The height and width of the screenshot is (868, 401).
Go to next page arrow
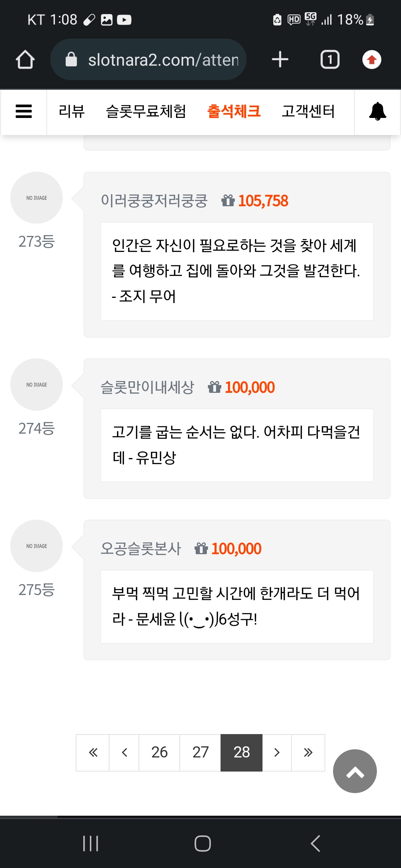[277, 753]
